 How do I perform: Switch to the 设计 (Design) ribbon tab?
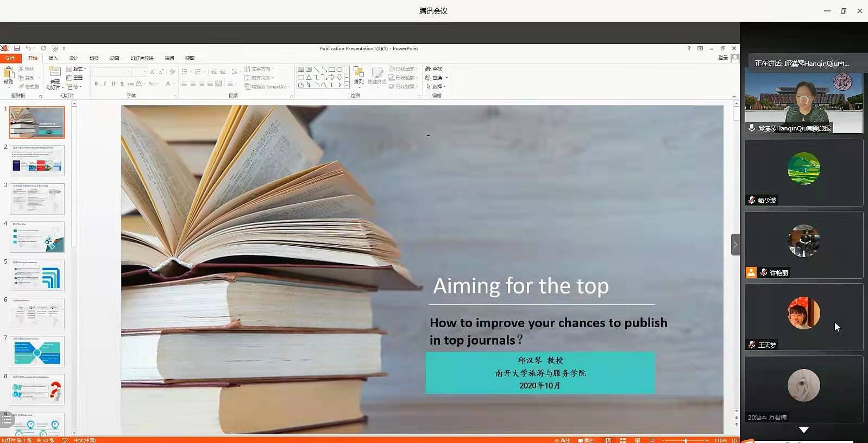click(x=73, y=58)
